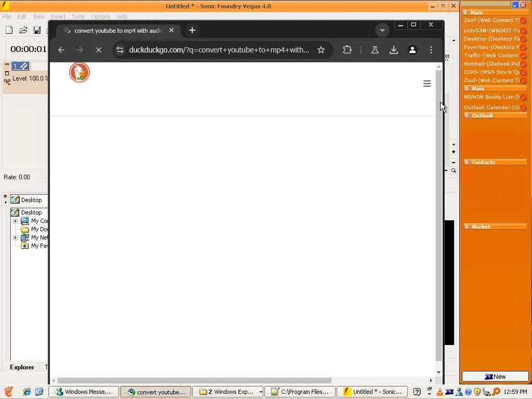Open the DuckDuckGo hamburger menu

(427, 84)
